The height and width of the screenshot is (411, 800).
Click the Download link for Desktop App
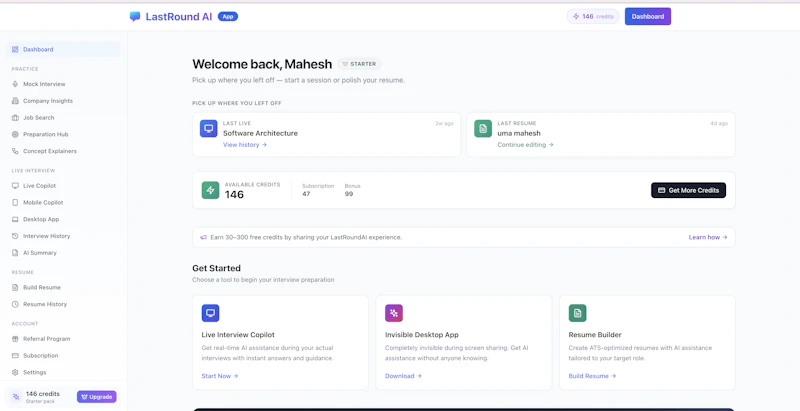403,376
